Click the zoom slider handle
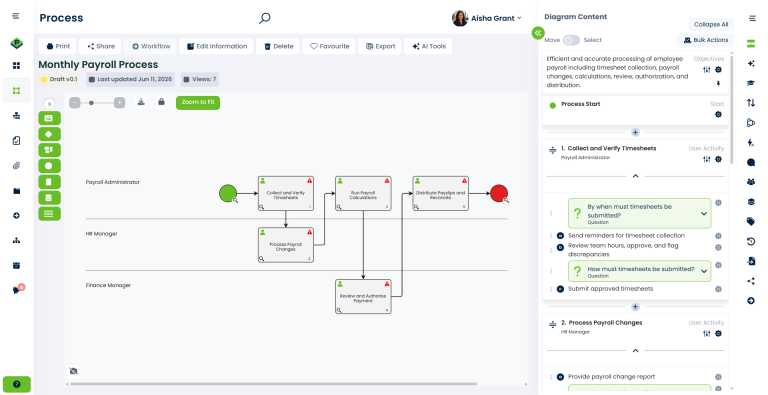Image resolution: width=768 pixels, height=395 pixels. click(x=91, y=103)
